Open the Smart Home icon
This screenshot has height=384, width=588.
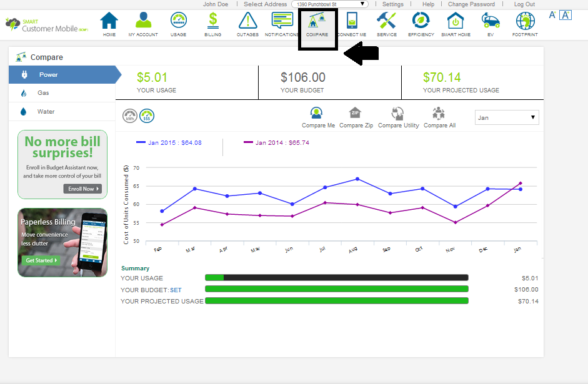(456, 22)
